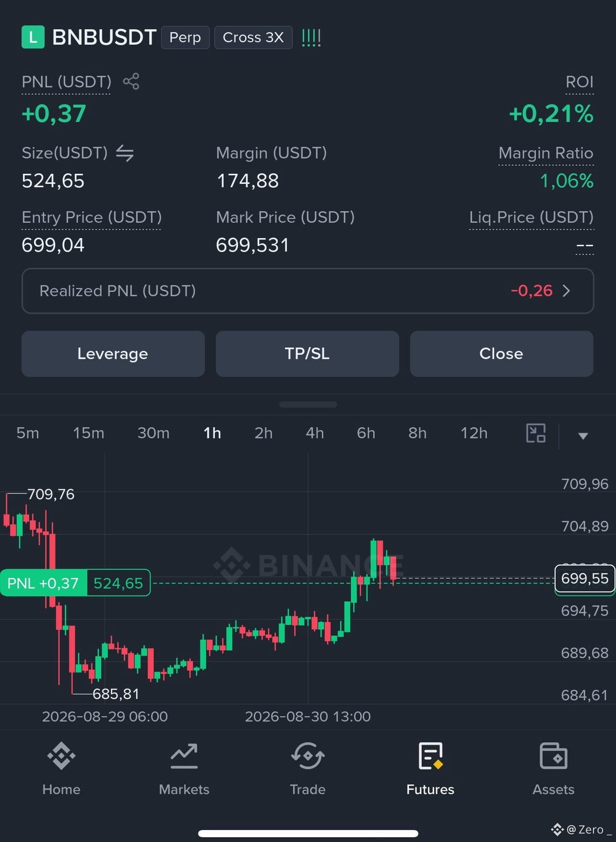Open the Home tab icon
The image size is (616, 842).
(61, 756)
